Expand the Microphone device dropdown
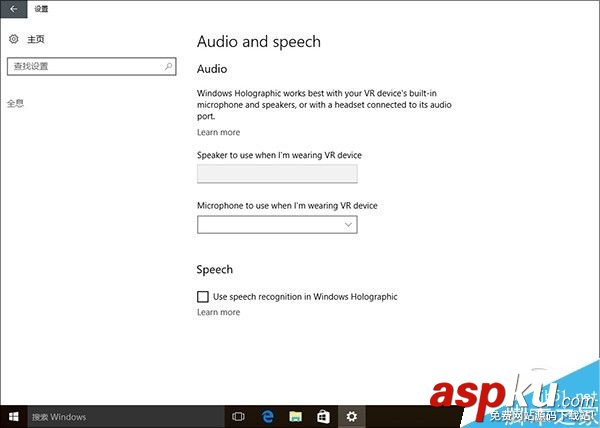Viewport: 600px width, 428px height. (x=277, y=225)
